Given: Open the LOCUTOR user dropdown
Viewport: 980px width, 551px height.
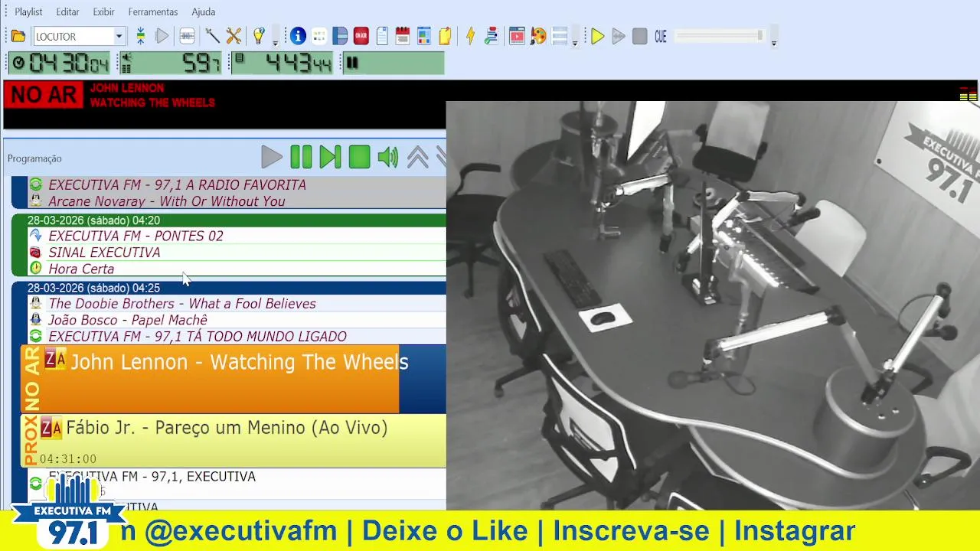Looking at the screenshot, I should [x=79, y=36].
